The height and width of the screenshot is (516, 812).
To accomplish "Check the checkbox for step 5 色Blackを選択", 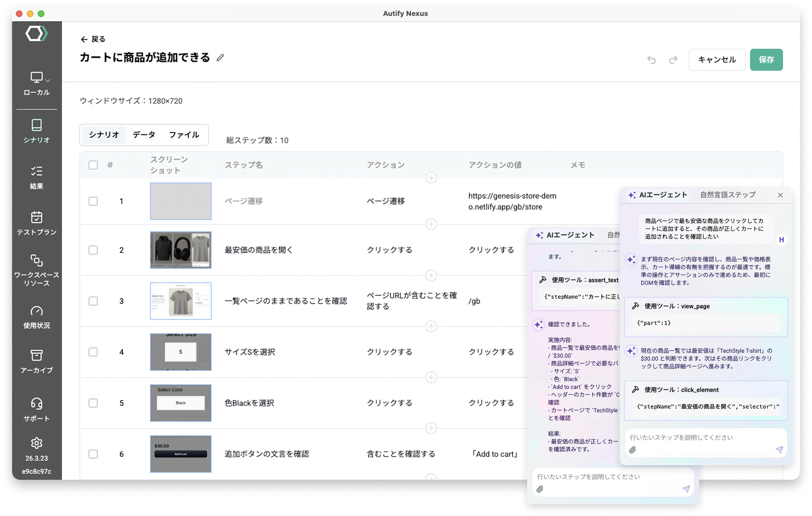I will click(x=93, y=403).
